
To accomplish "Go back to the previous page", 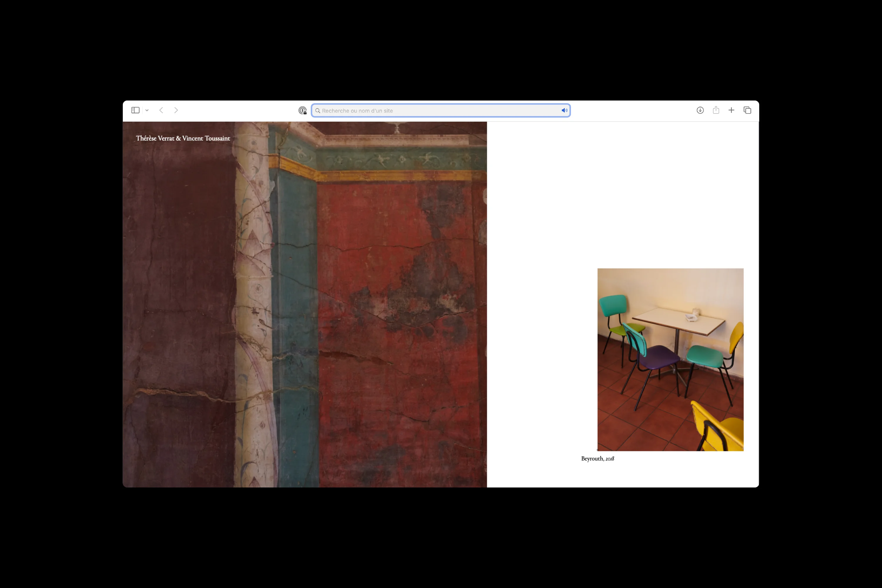I will 161,110.
